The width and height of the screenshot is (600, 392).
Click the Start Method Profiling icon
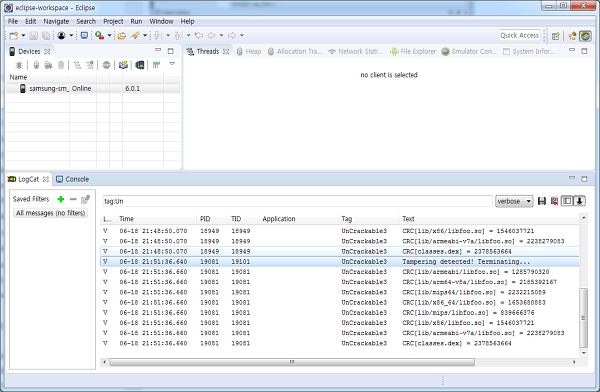coord(90,65)
